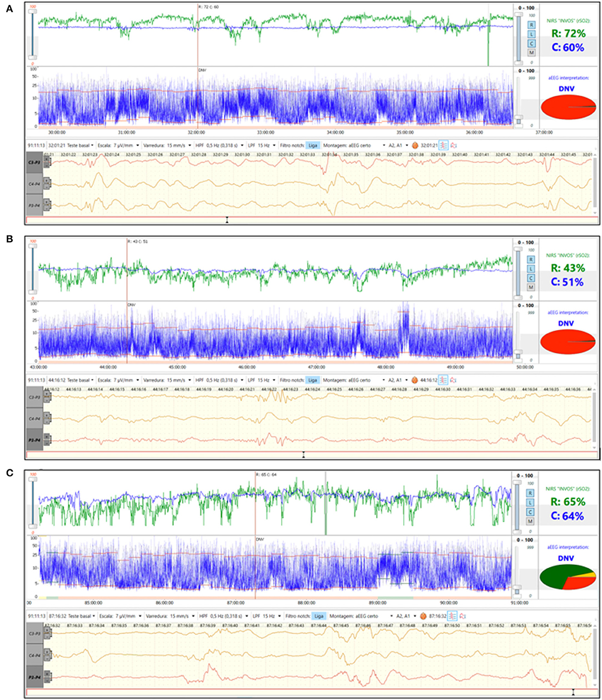Toggle the M channel button in panel B

pos(530,287)
